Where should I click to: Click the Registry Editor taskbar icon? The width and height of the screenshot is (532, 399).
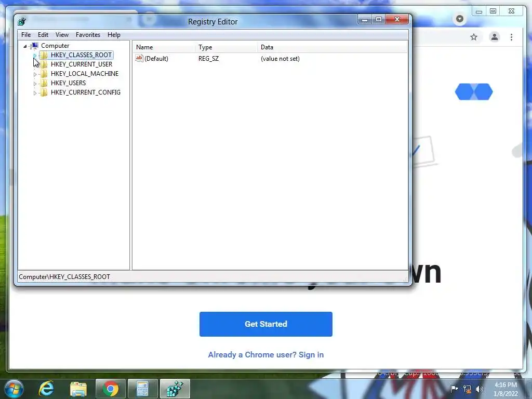(175, 389)
